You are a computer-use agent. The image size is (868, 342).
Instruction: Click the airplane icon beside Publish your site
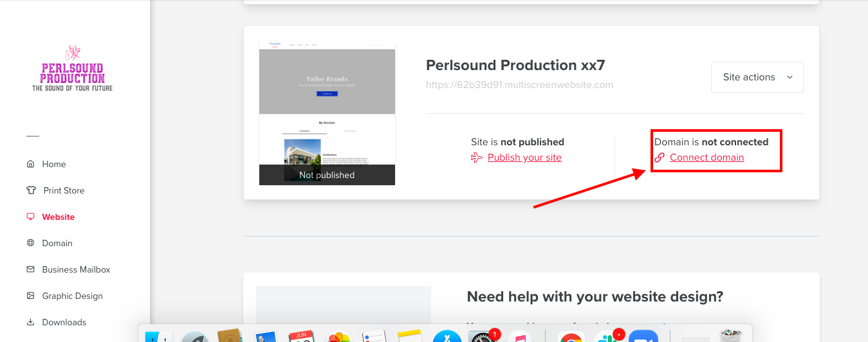[x=477, y=157]
